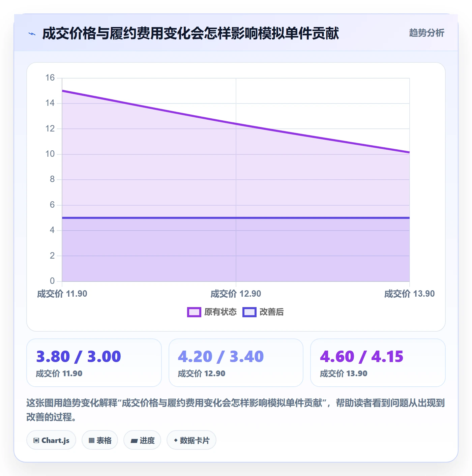This screenshot has height=476, width=472.
Task: Click the 原有状态 legend label
Action: pos(220,312)
